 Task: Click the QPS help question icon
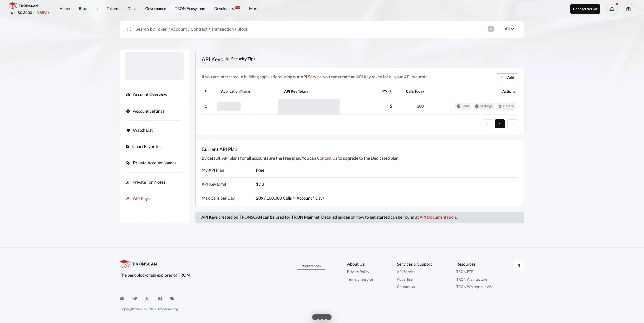(x=390, y=92)
